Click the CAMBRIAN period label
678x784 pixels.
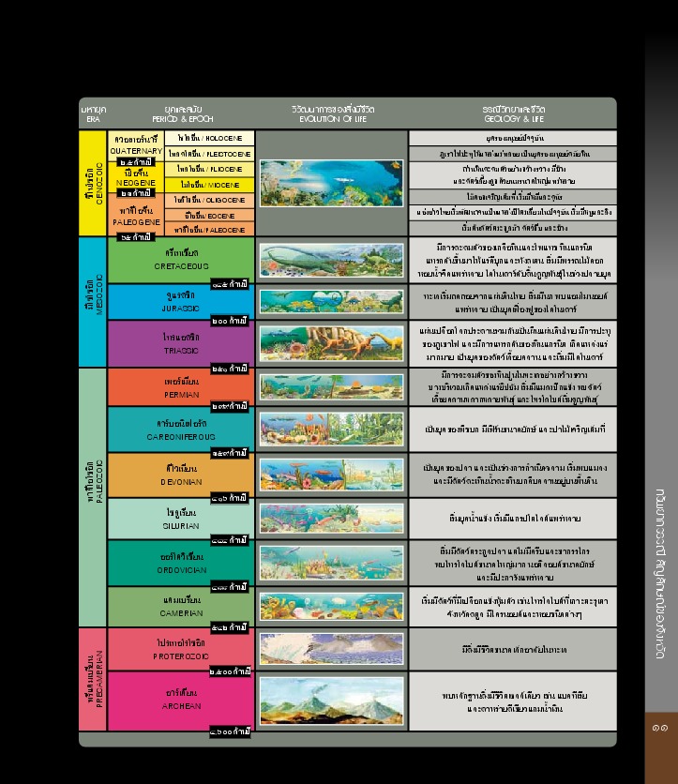[181, 606]
